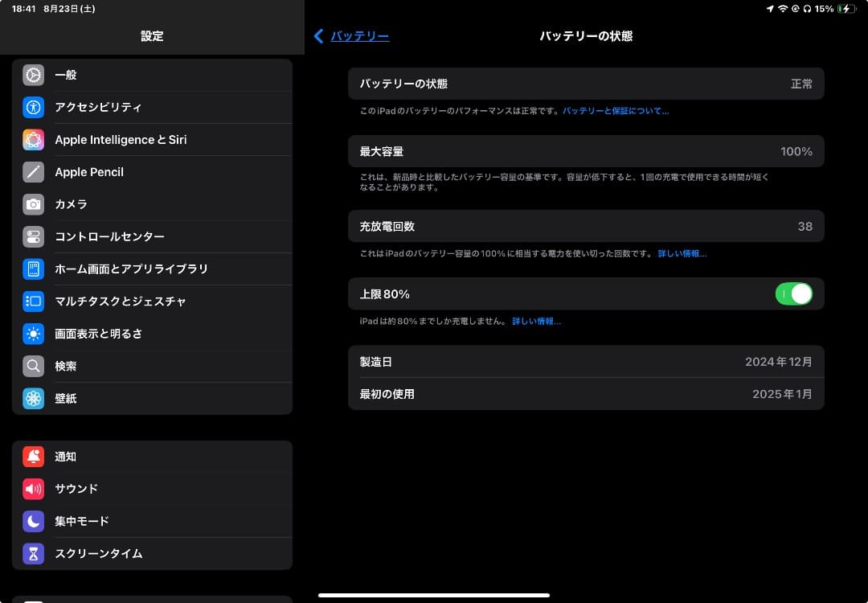Open the 一般 settings icon
The image size is (868, 603).
(x=34, y=75)
